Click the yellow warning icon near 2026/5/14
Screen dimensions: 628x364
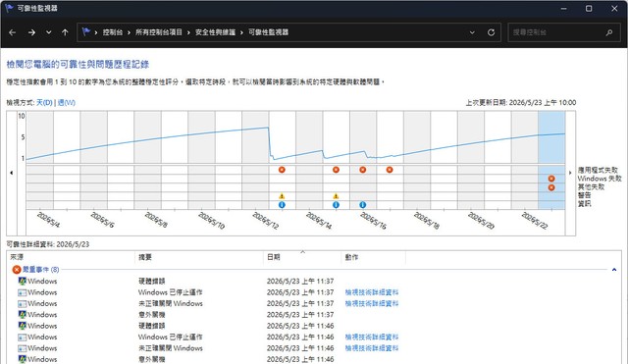(336, 196)
